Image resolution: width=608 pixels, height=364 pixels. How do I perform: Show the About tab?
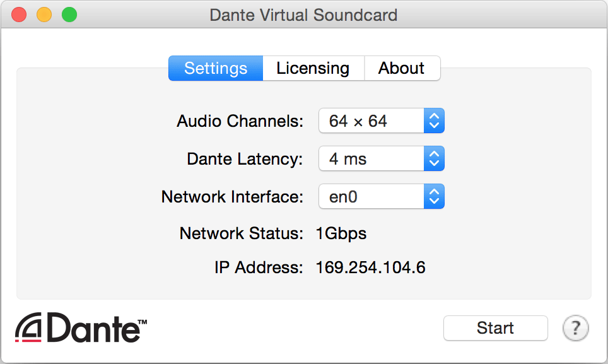pos(401,68)
